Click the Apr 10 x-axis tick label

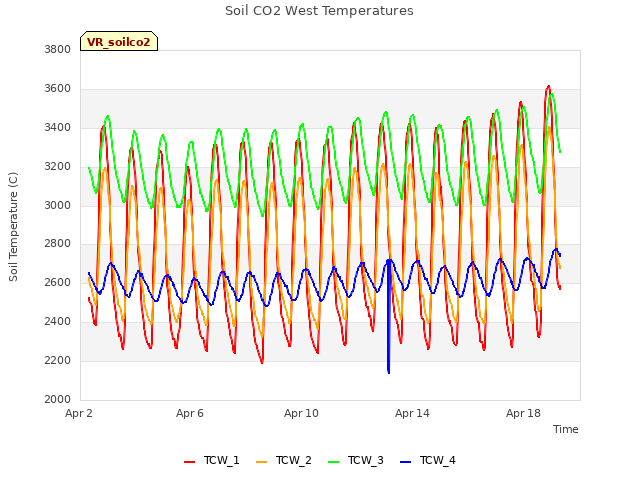pos(301,413)
